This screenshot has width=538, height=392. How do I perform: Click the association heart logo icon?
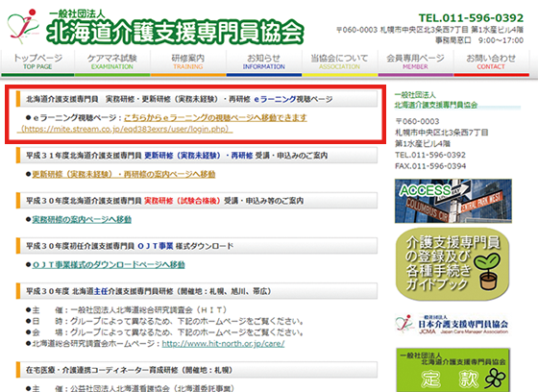[x=23, y=26]
